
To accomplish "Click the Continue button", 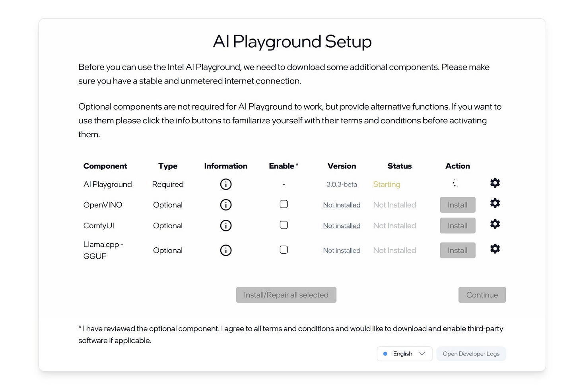I will click(482, 295).
